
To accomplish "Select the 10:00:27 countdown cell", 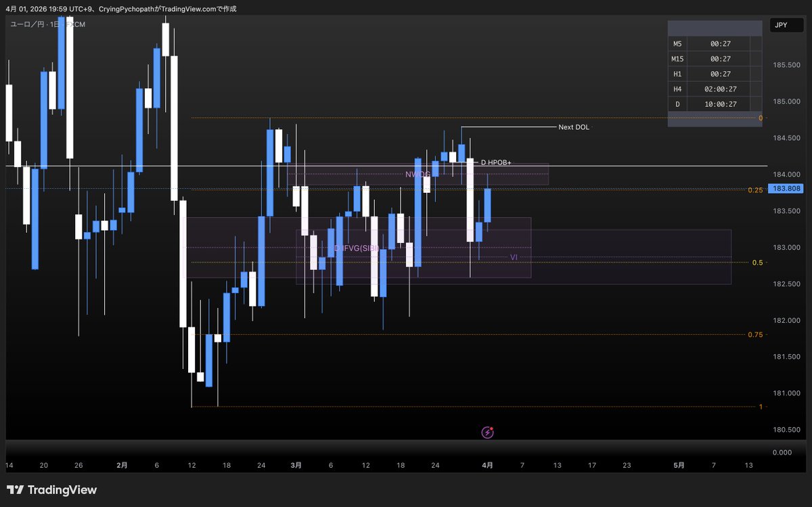I will (x=719, y=104).
